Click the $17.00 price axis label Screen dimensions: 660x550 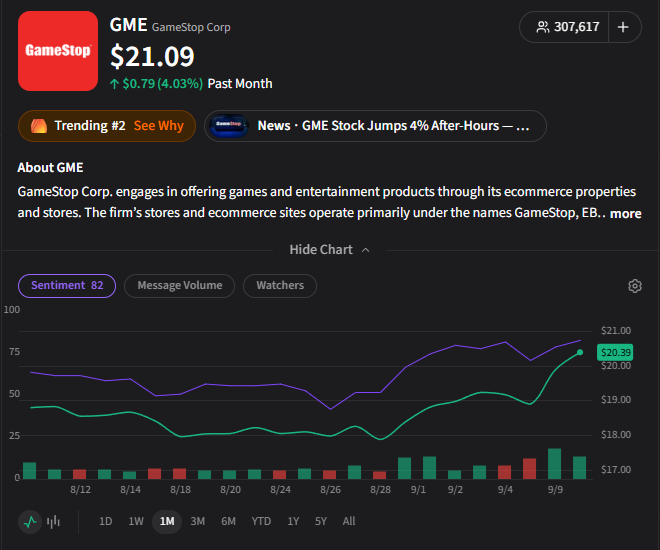click(616, 470)
